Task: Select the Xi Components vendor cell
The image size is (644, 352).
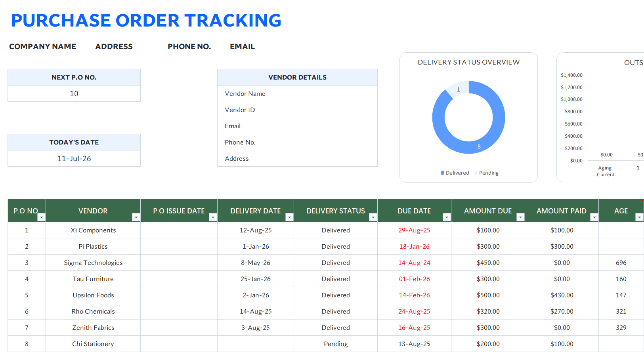Action: pos(93,230)
